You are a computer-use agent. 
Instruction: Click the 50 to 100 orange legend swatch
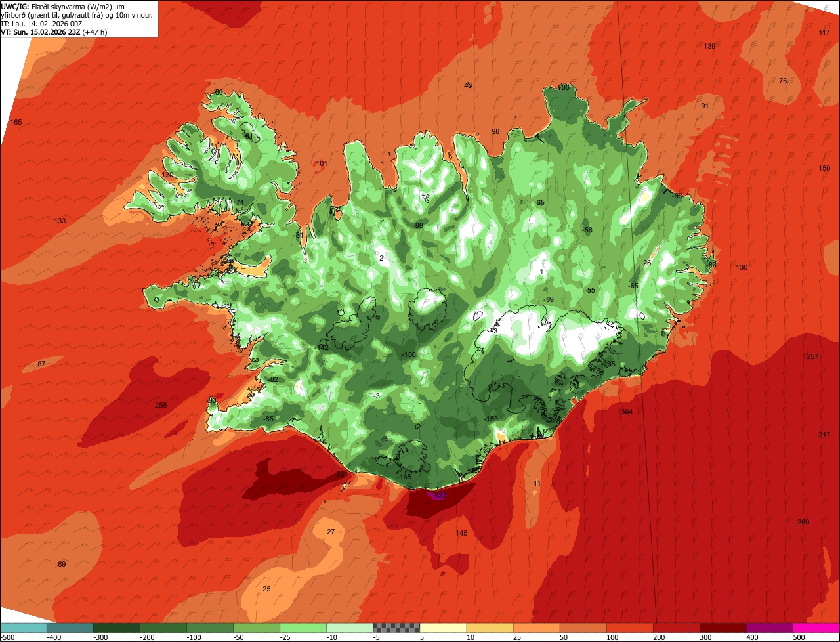pos(583,628)
